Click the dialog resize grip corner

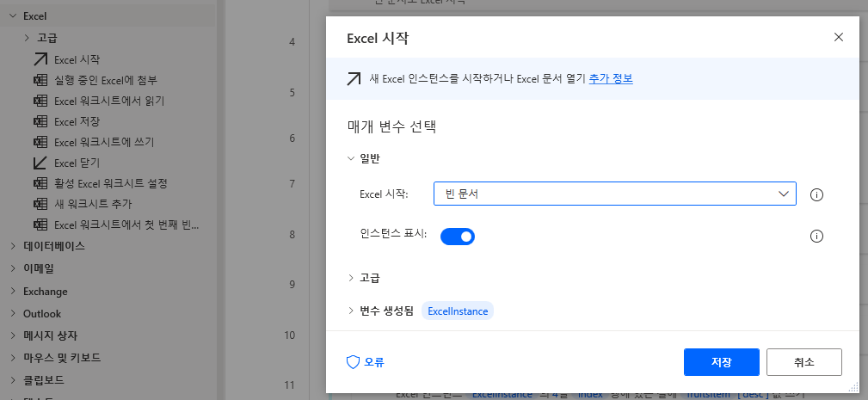tap(853, 387)
